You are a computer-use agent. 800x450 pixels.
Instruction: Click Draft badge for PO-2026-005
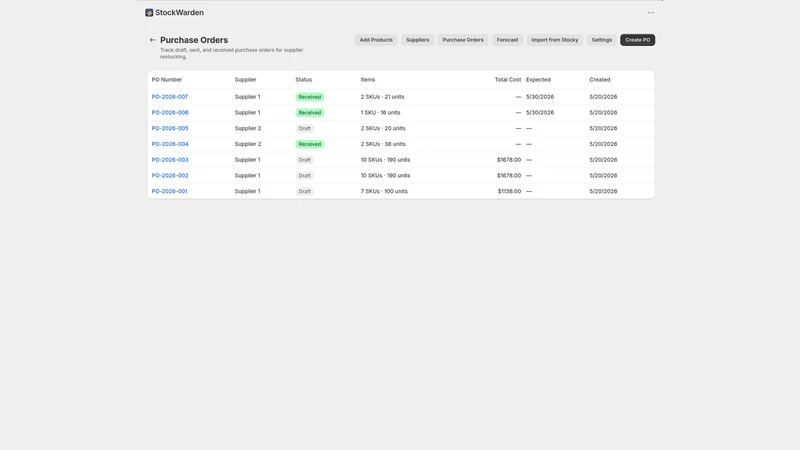(305, 129)
